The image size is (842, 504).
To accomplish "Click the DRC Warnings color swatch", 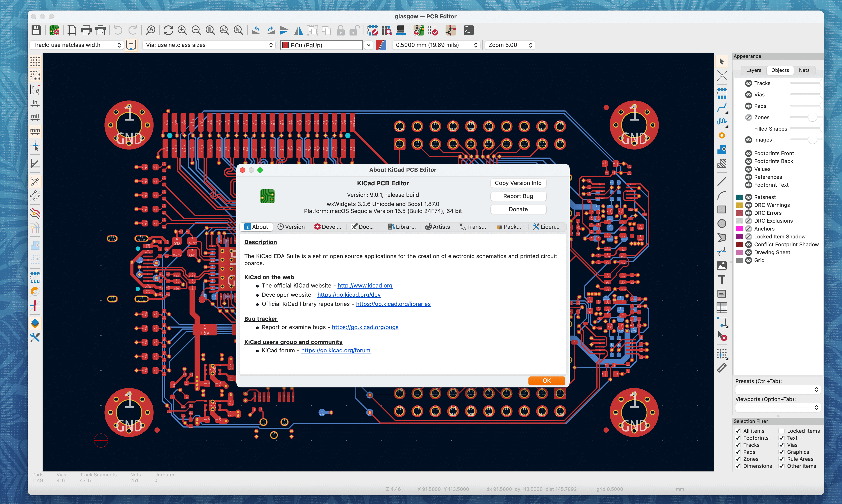I will pos(739,205).
